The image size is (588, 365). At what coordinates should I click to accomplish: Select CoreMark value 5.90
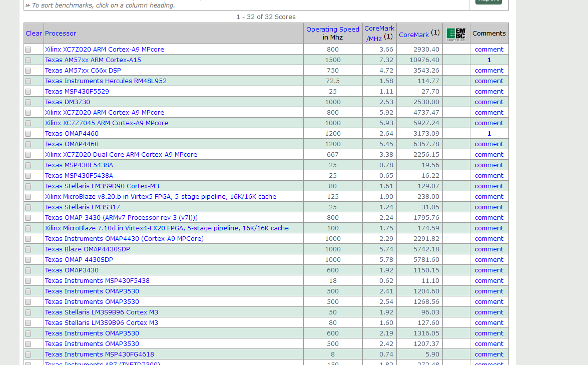[432, 354]
